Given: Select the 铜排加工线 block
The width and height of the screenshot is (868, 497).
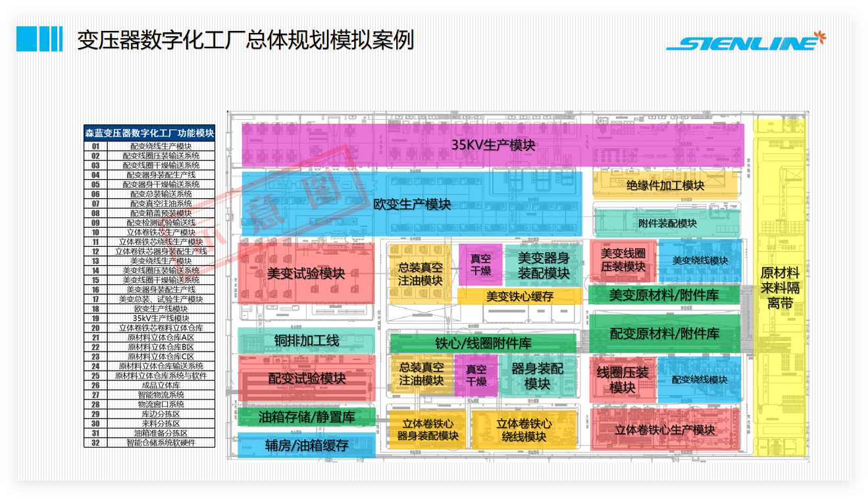Looking at the screenshot, I should click(x=306, y=340).
